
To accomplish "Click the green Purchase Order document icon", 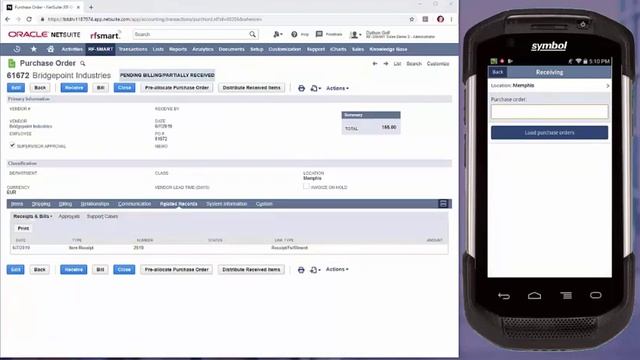I will (12, 63).
